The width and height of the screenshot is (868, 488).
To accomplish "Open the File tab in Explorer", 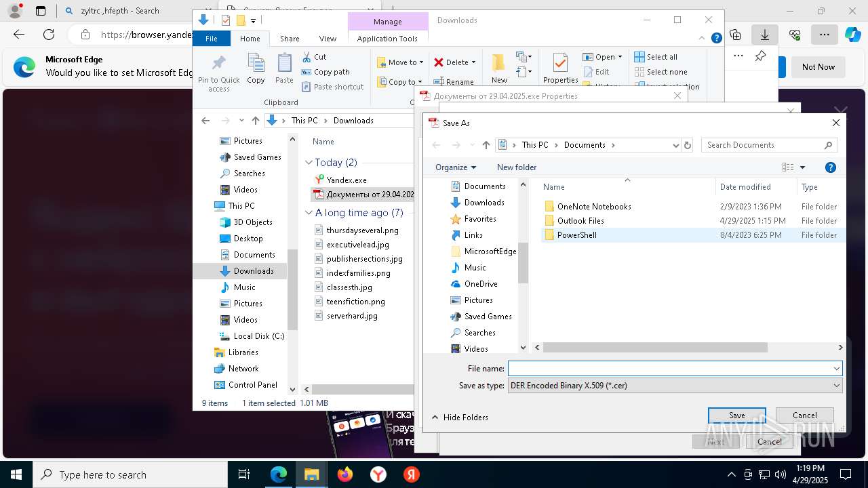I will pos(211,39).
